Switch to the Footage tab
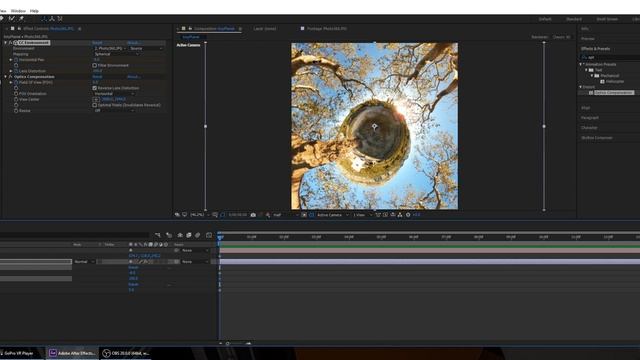640x360 pixels. pyautogui.click(x=327, y=29)
